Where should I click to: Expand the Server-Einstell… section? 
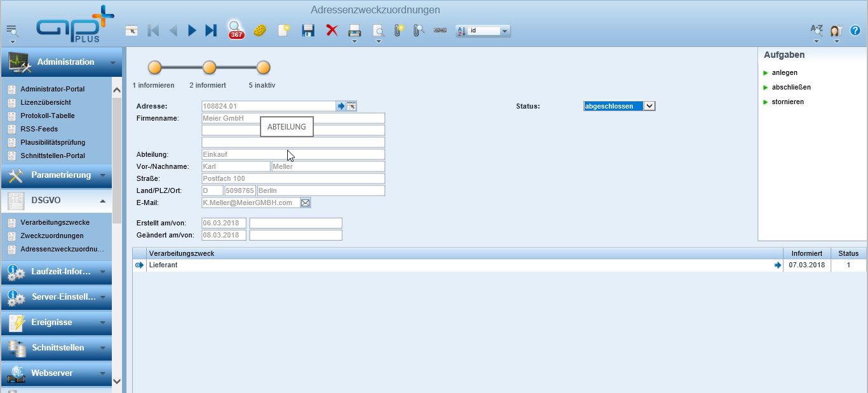57,297
